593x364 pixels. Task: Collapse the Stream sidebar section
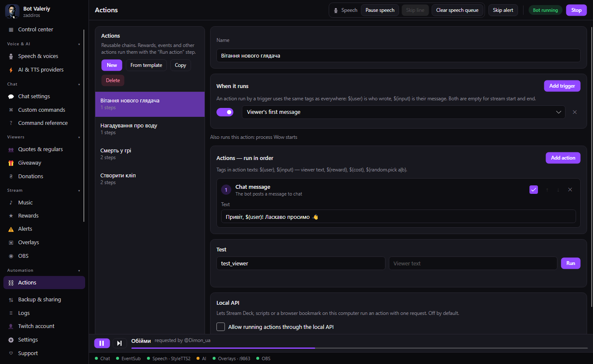79,190
